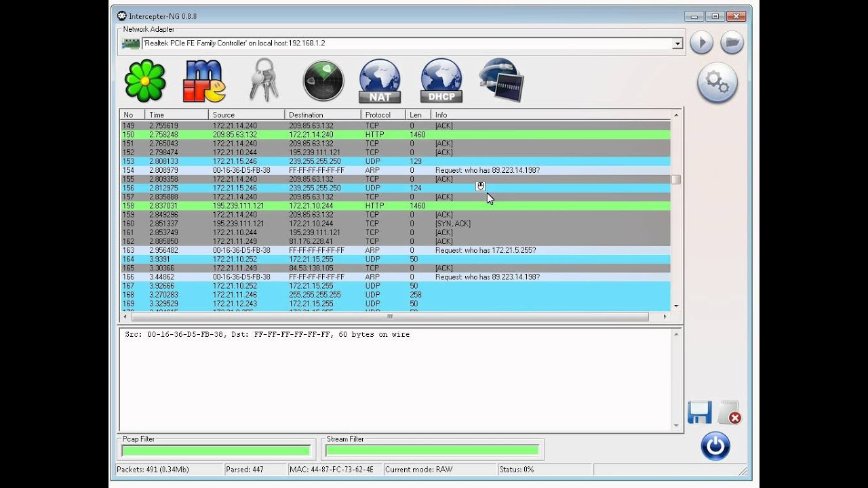Viewport: 868px width, 488px height.
Task: Sort by Time column header
Action: (x=176, y=115)
